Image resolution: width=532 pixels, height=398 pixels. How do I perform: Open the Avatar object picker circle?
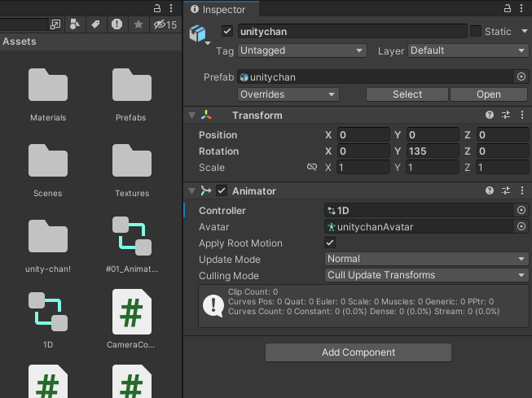point(521,226)
